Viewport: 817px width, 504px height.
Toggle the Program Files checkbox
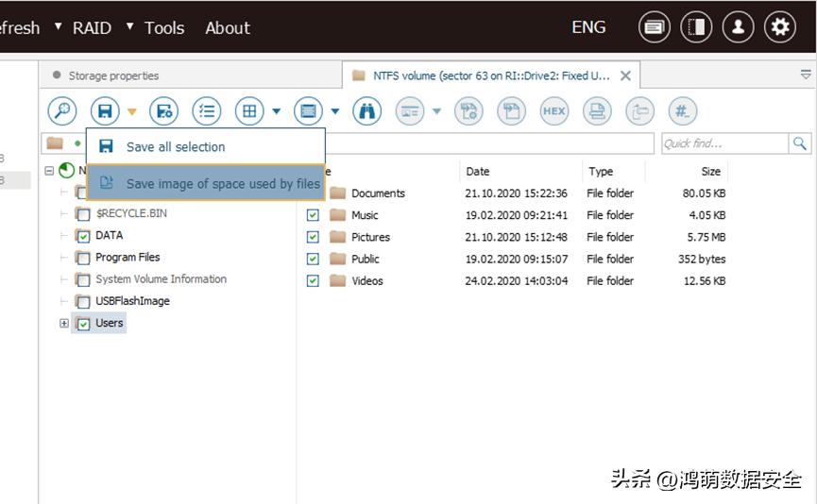click(x=83, y=258)
